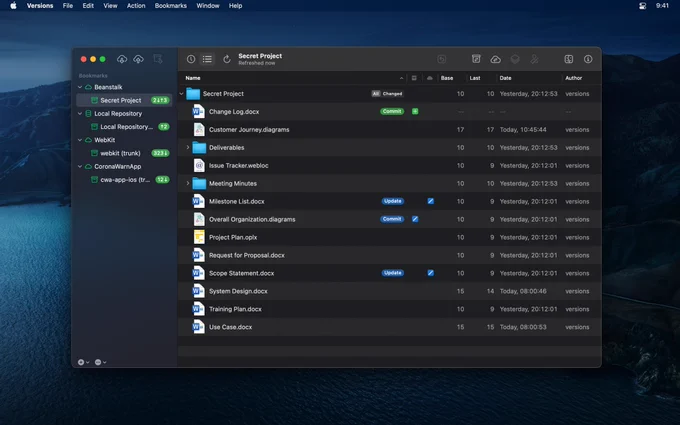Click the Commit badge on Overall Organization.diagrams
680x425 pixels.
pos(392,219)
